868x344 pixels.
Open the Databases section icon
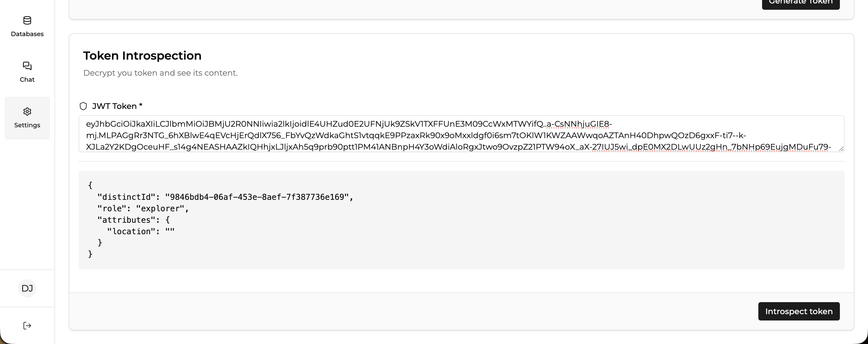pyautogui.click(x=27, y=21)
